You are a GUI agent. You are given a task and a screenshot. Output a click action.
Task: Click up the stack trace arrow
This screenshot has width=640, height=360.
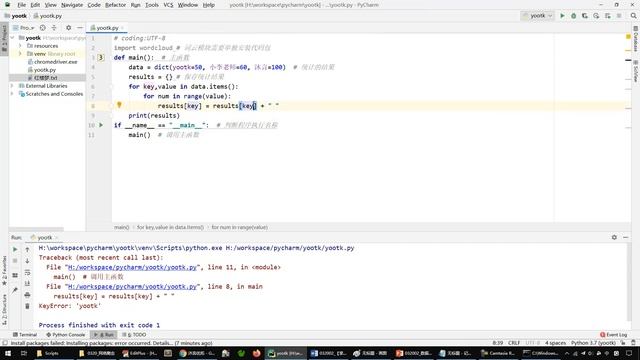[x=27, y=249]
